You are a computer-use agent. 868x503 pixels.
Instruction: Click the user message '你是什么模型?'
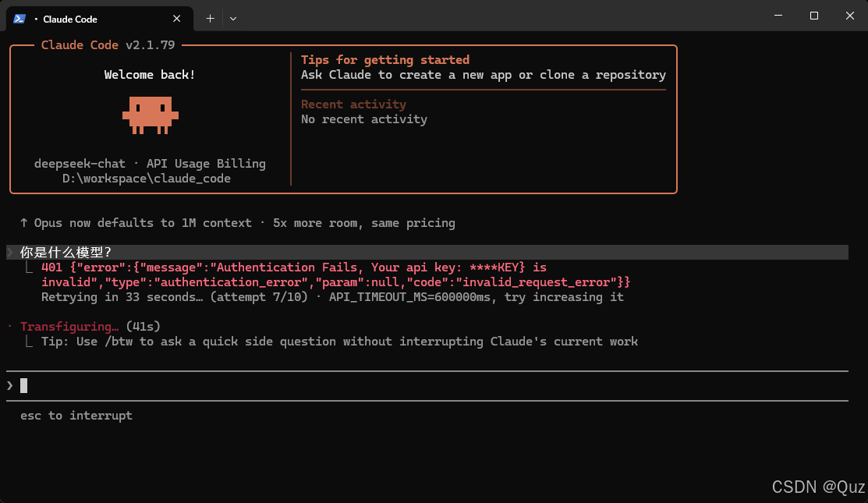66,253
